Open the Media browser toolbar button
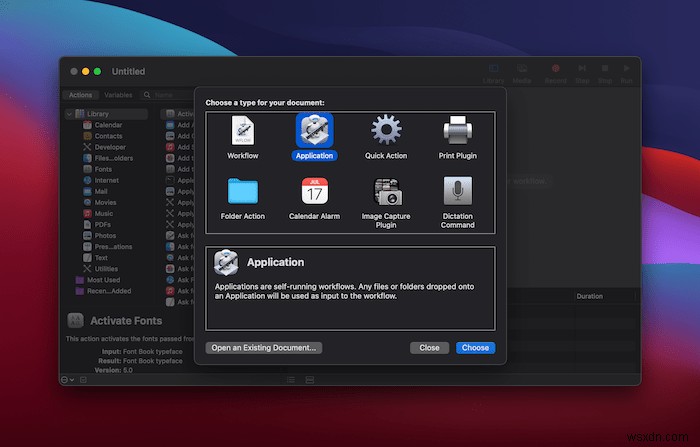This screenshot has height=447, width=700. (522, 74)
